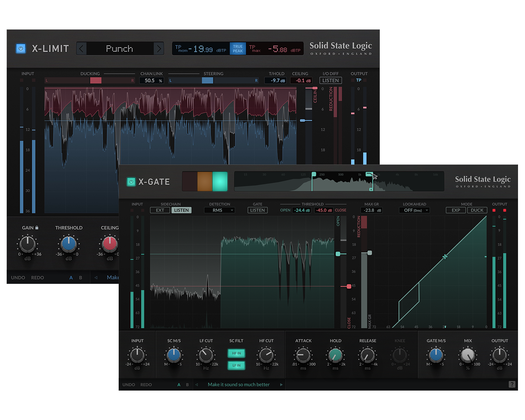
Task: Click the previous-tip arrow in the X-LIMIT footer
Action: pyautogui.click(x=96, y=278)
